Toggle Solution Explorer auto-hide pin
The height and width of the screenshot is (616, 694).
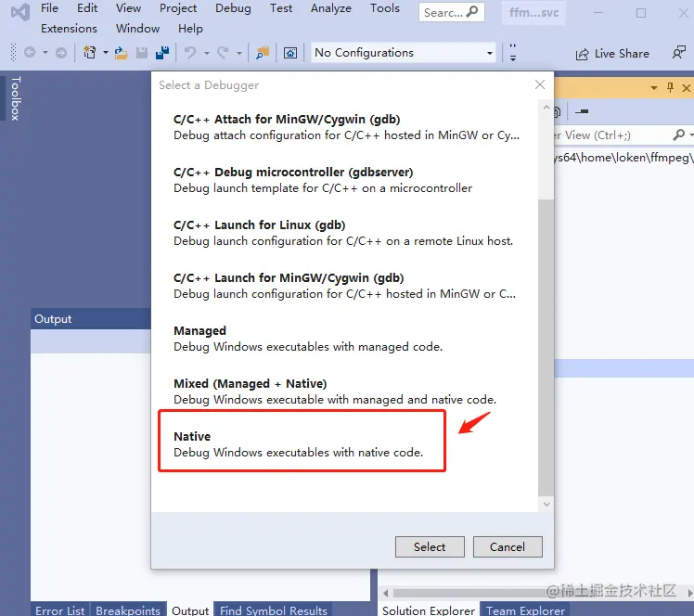point(670,87)
